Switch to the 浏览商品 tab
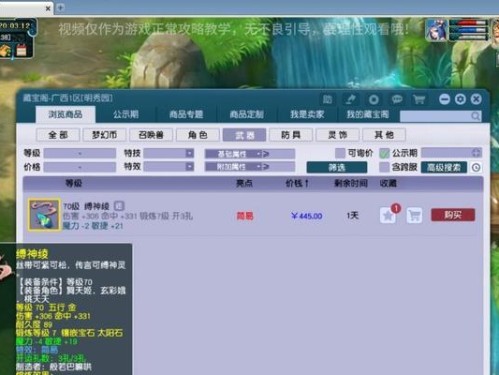499x375 pixels. [x=65, y=114]
